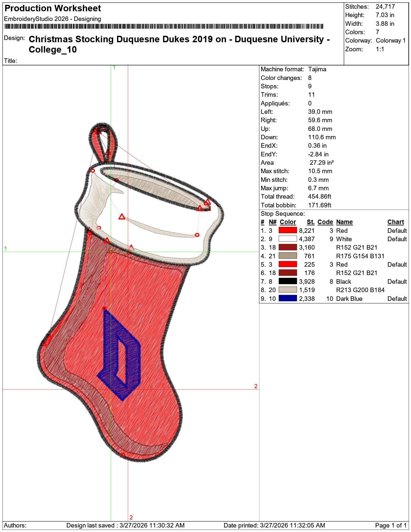Viewport: 411px width, 532px height.
Task: Click the Down value 110.6 mm
Action: click(x=322, y=137)
